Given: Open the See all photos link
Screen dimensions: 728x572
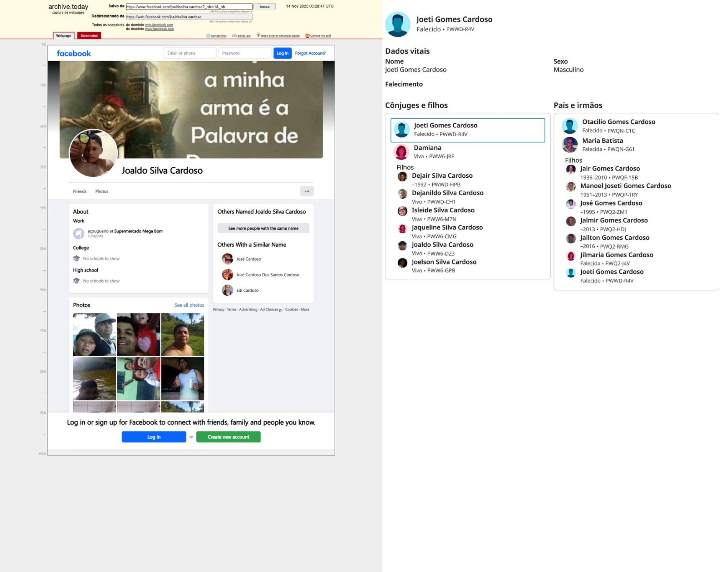Looking at the screenshot, I should coord(189,305).
